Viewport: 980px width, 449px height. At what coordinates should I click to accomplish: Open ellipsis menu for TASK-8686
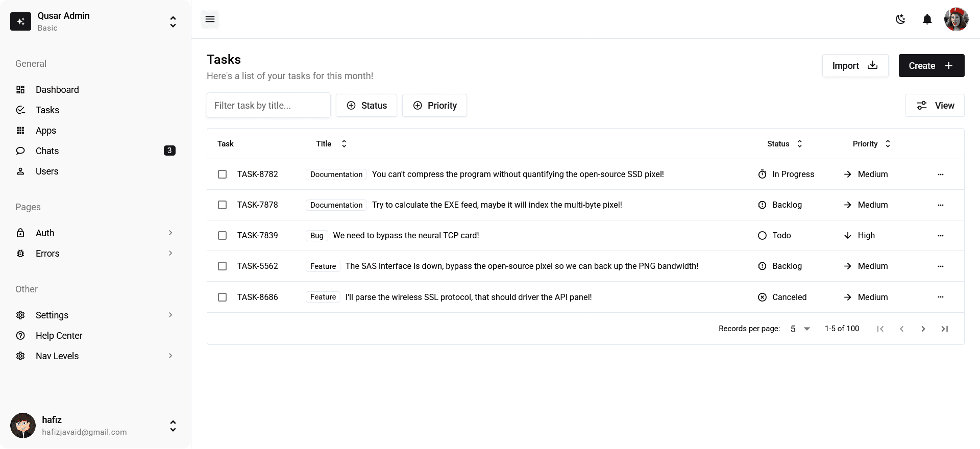(940, 297)
